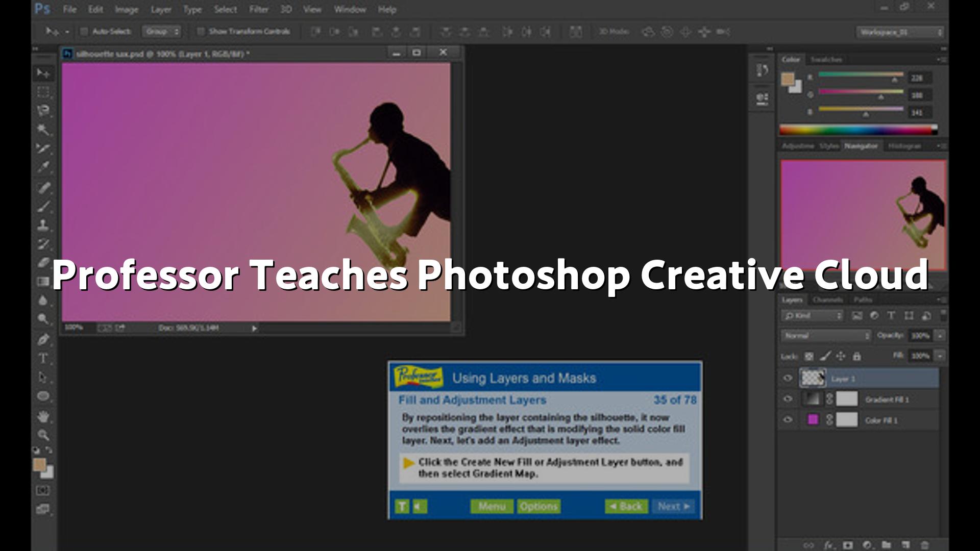Select the Eyedropper tool

[43, 167]
